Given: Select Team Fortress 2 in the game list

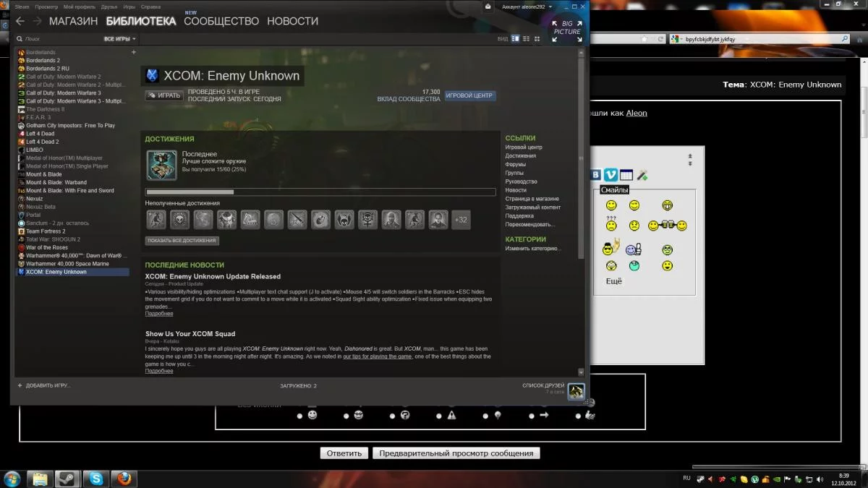Looking at the screenshot, I should [46, 231].
